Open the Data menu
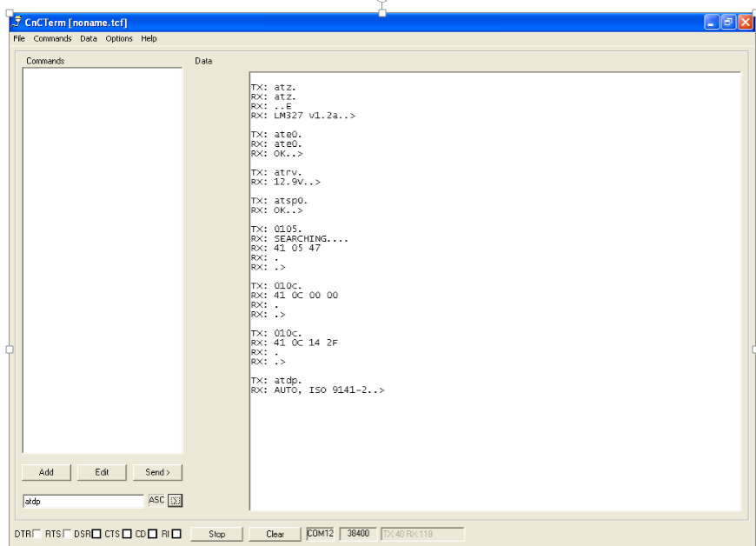The height and width of the screenshot is (546, 756). pyautogui.click(x=89, y=38)
